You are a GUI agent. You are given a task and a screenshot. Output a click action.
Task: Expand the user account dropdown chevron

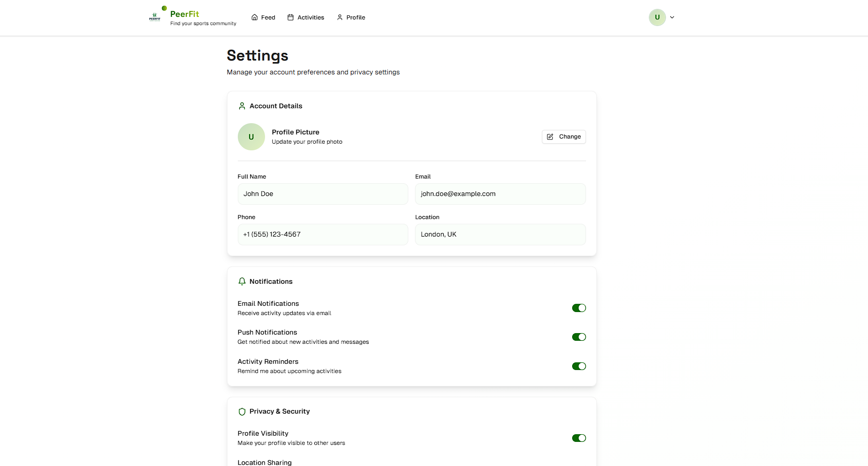[672, 17]
